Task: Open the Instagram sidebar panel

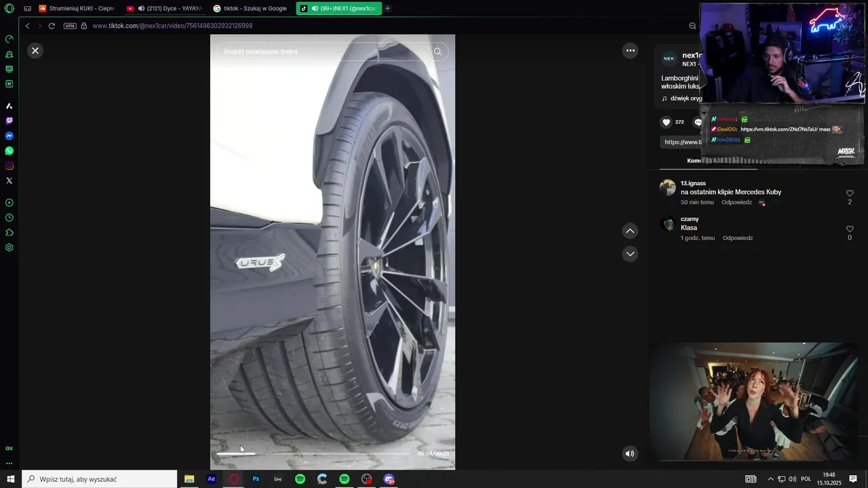Action: (9, 165)
